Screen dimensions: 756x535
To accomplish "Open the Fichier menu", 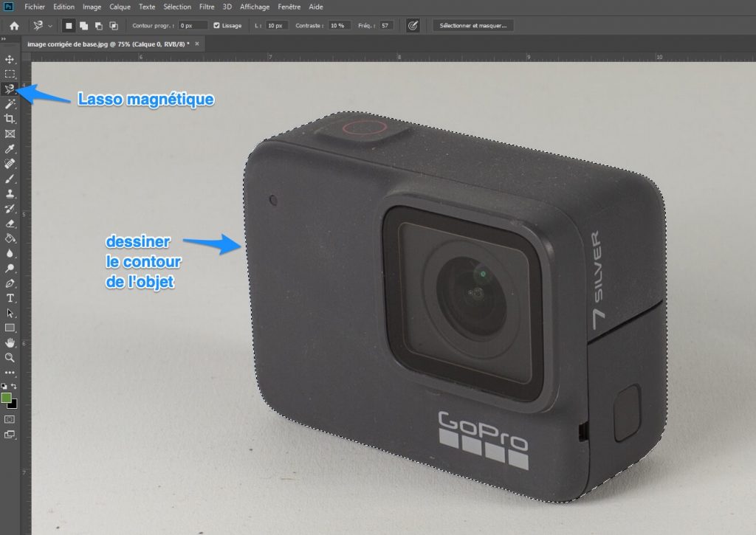I will tap(35, 7).
